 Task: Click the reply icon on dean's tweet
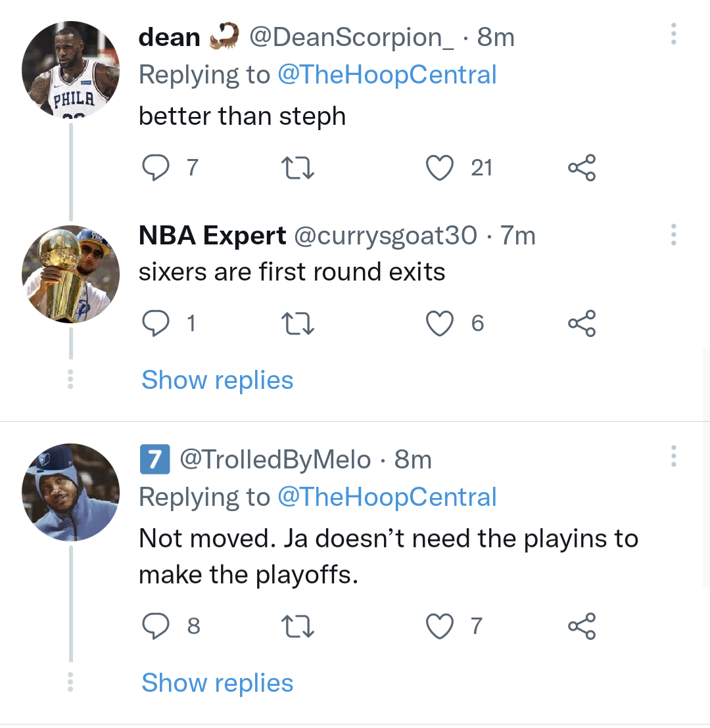(156, 167)
